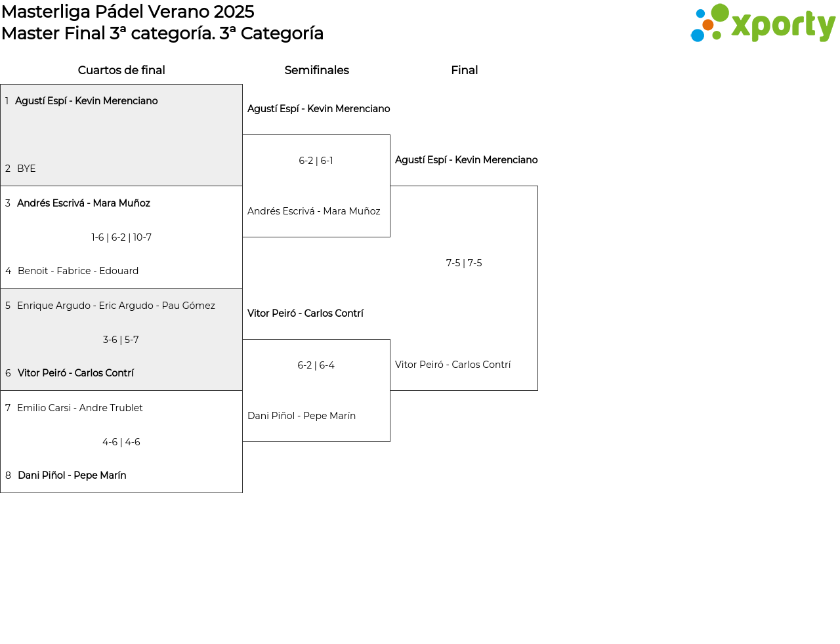Image resolution: width=840 pixels, height=644 pixels.
Task: Select seed 8 Dani Piñol - Pepe Marín
Action: point(72,475)
